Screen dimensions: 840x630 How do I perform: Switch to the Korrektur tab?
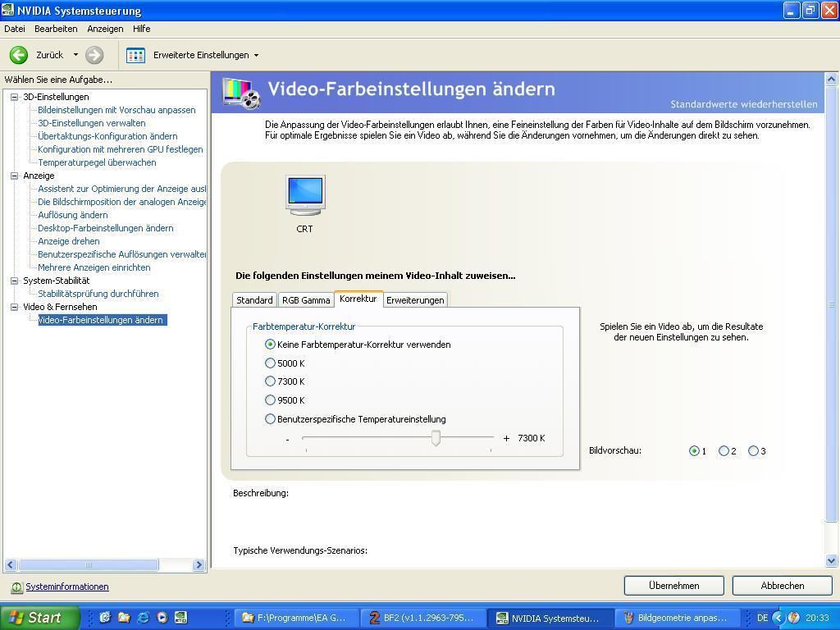(x=358, y=299)
